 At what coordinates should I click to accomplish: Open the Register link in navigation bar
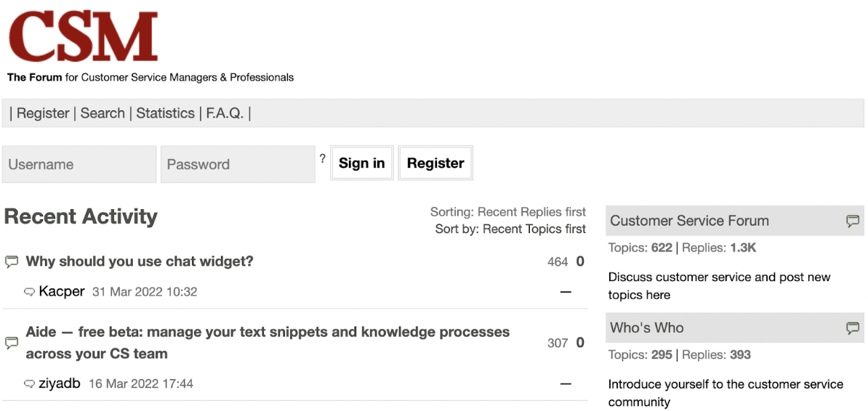(43, 113)
